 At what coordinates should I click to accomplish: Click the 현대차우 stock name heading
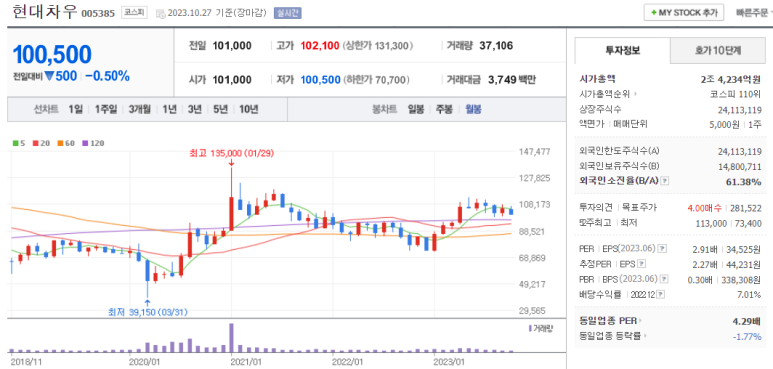44,12
